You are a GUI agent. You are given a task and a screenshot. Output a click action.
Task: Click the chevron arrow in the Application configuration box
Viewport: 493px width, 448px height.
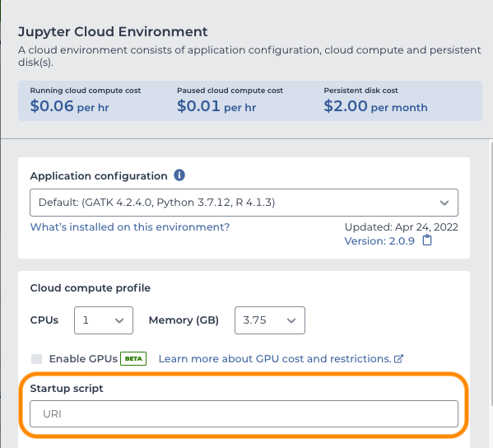pyautogui.click(x=444, y=203)
